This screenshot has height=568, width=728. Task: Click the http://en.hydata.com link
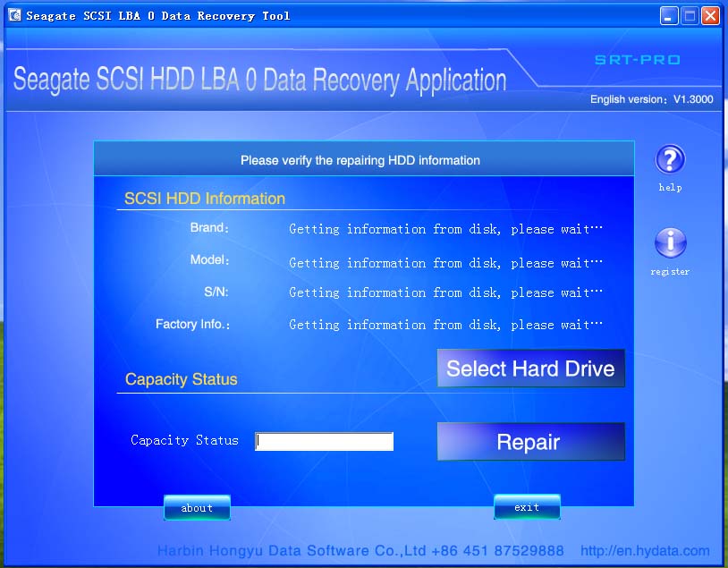coord(645,551)
